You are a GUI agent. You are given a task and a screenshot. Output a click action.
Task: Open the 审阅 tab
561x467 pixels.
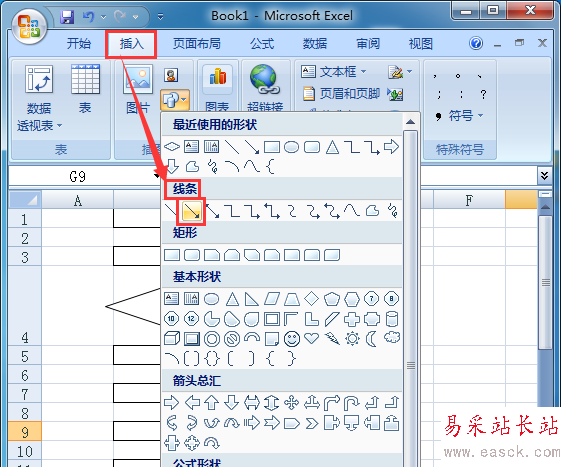pos(368,44)
